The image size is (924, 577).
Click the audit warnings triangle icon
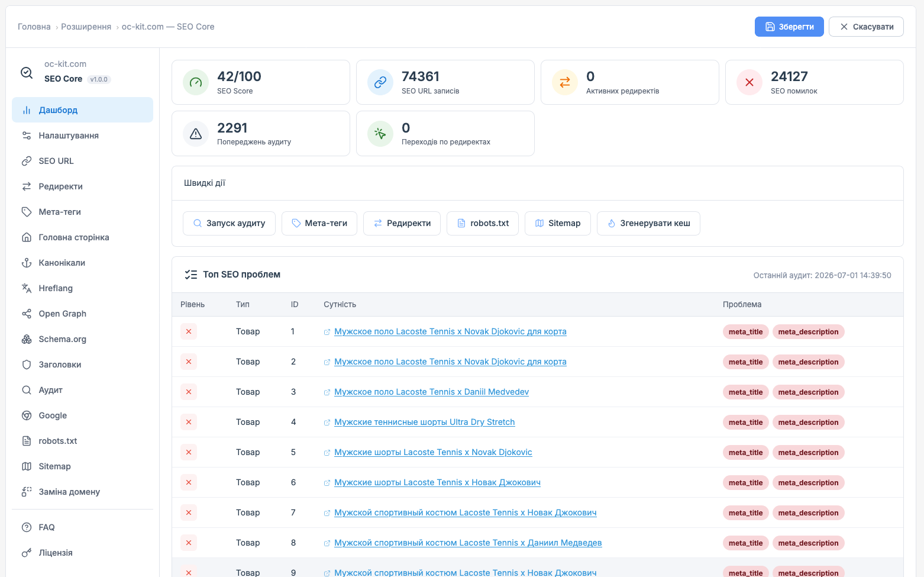pos(196,134)
